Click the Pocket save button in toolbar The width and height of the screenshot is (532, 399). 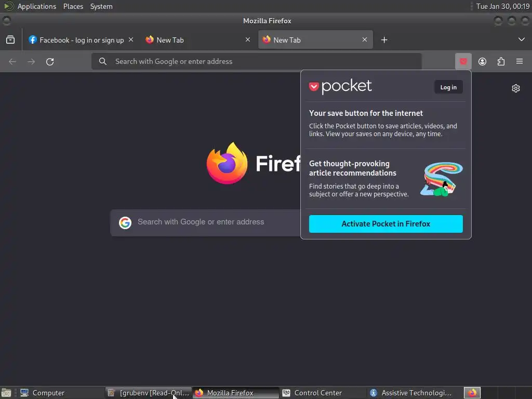click(463, 61)
